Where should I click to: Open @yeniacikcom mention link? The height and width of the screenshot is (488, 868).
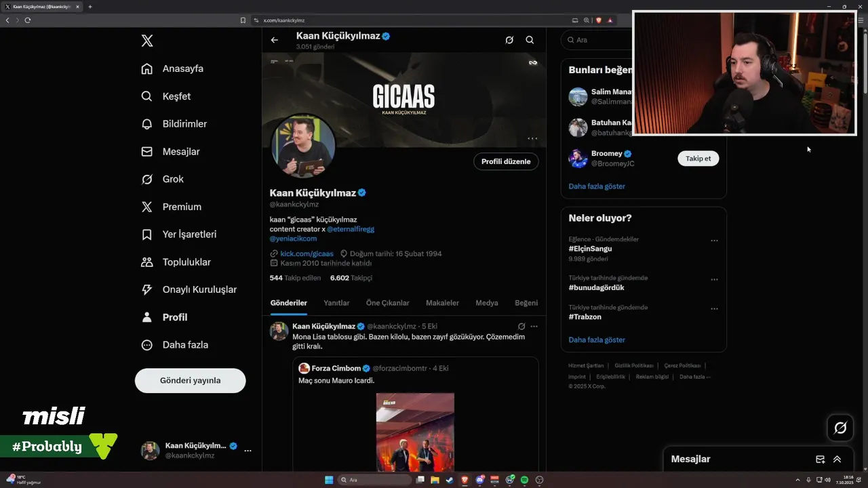[x=293, y=239]
